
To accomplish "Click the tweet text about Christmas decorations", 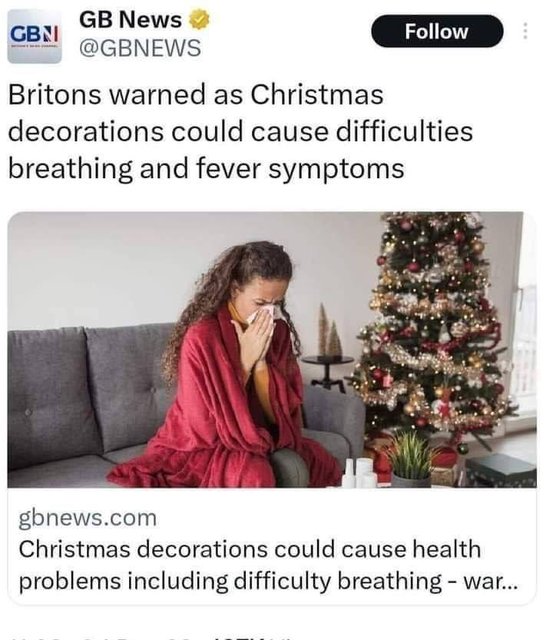I will (x=240, y=131).
